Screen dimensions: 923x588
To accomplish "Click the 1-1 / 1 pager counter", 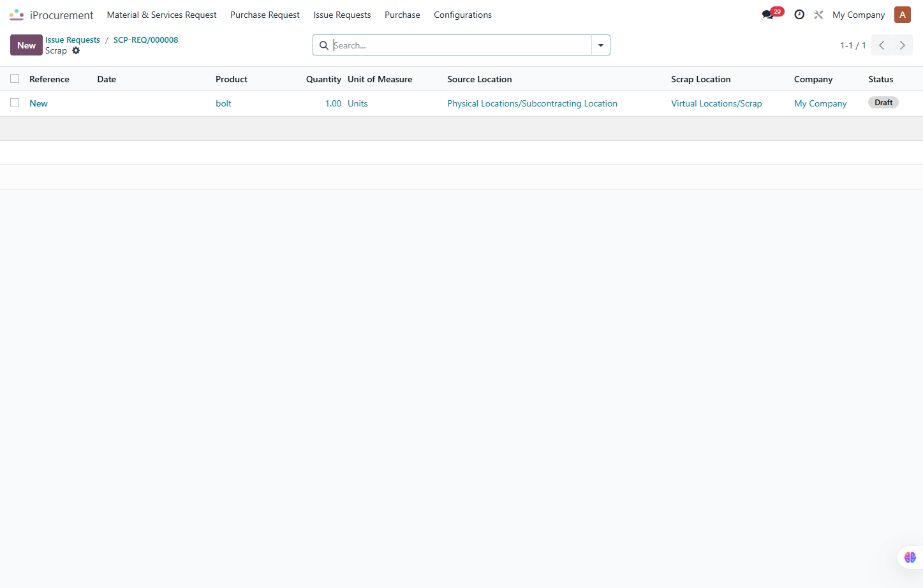I will point(853,45).
